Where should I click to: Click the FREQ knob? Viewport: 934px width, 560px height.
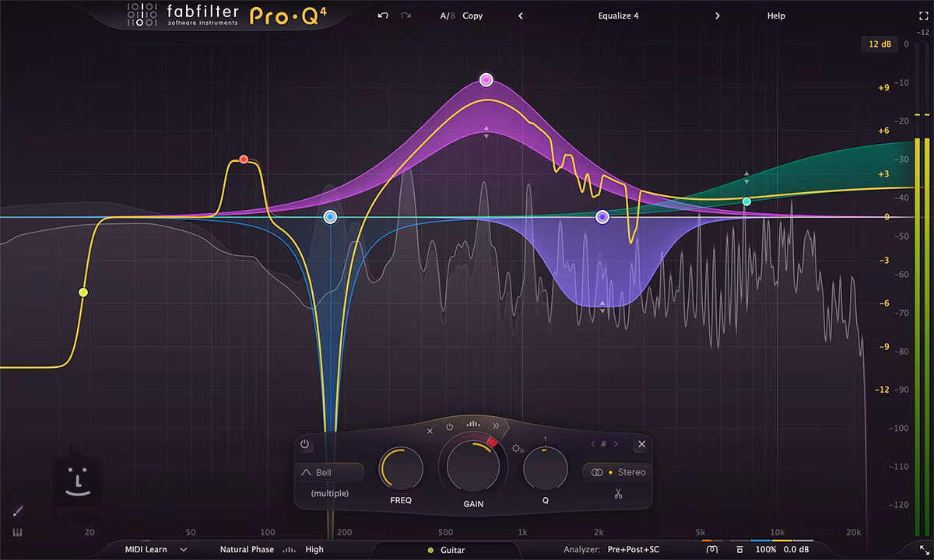pos(401,469)
